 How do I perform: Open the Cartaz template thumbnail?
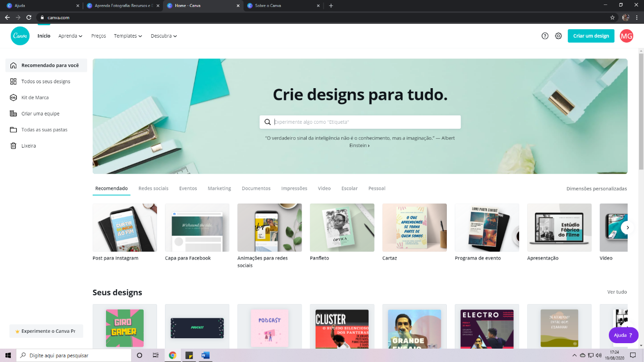point(415,228)
